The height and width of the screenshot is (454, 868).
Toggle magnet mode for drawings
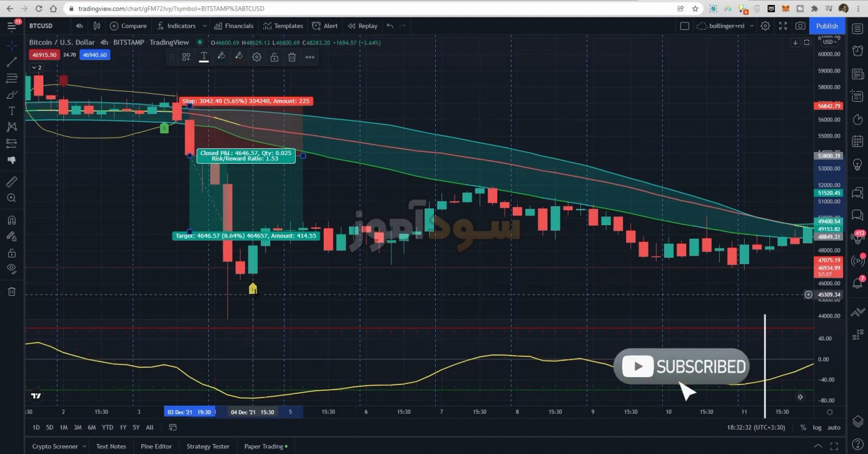11,220
